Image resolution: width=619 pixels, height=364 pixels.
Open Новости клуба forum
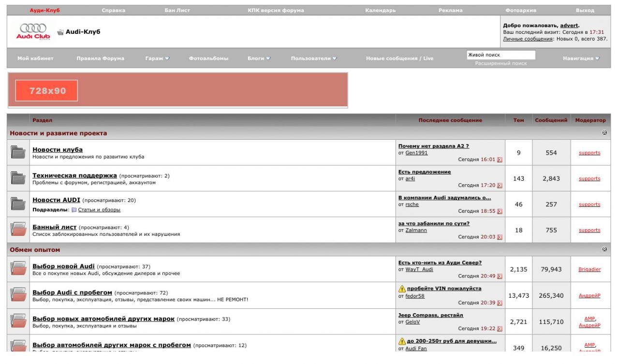tap(58, 150)
